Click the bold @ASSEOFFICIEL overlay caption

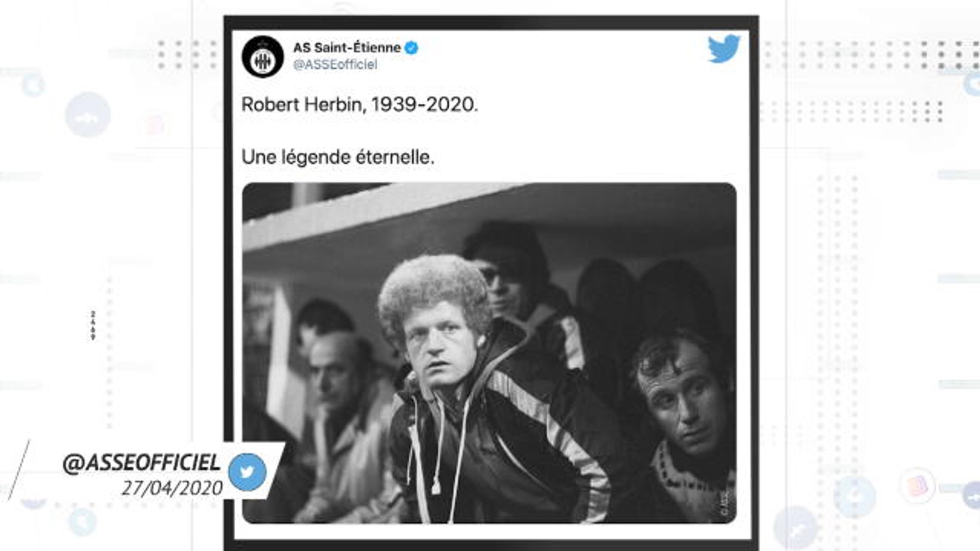pyautogui.click(x=141, y=463)
